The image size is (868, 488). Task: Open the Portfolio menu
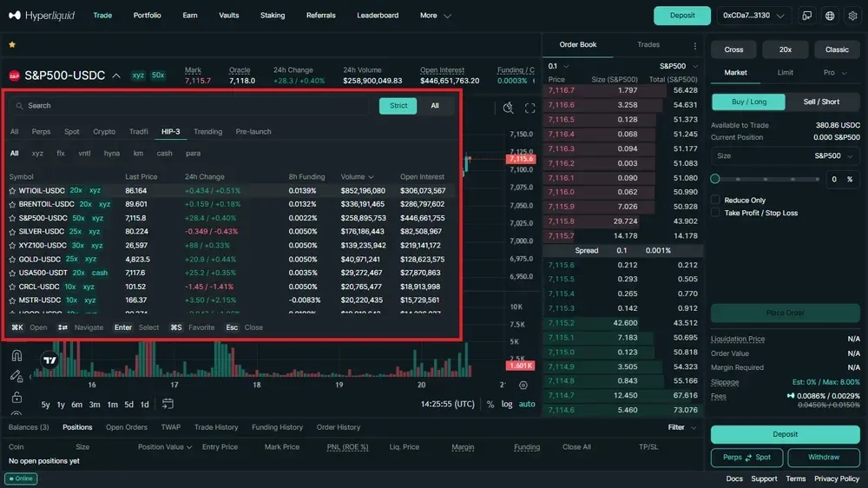click(148, 16)
